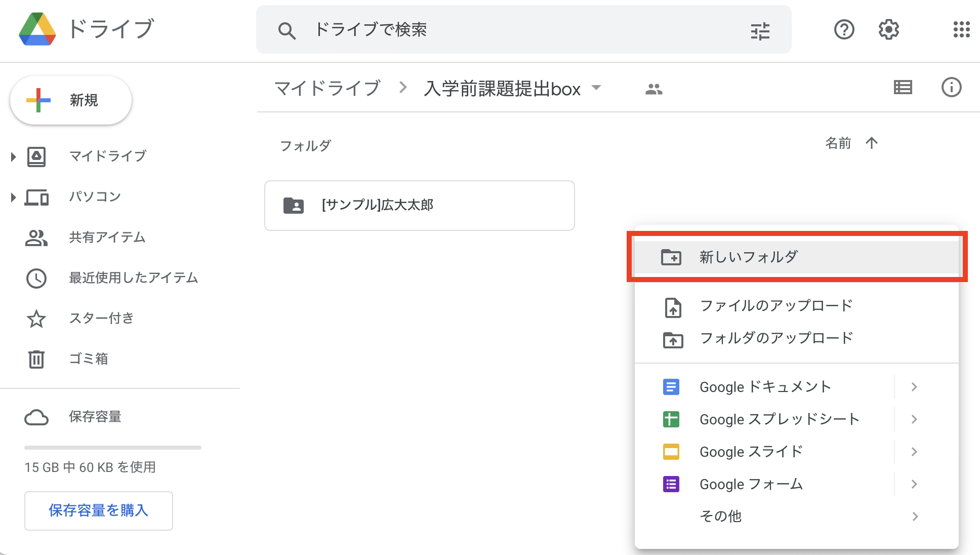This screenshot has width=980, height=555.
Task: Choose ファイルのアップロード menu entry
Action: (x=797, y=306)
